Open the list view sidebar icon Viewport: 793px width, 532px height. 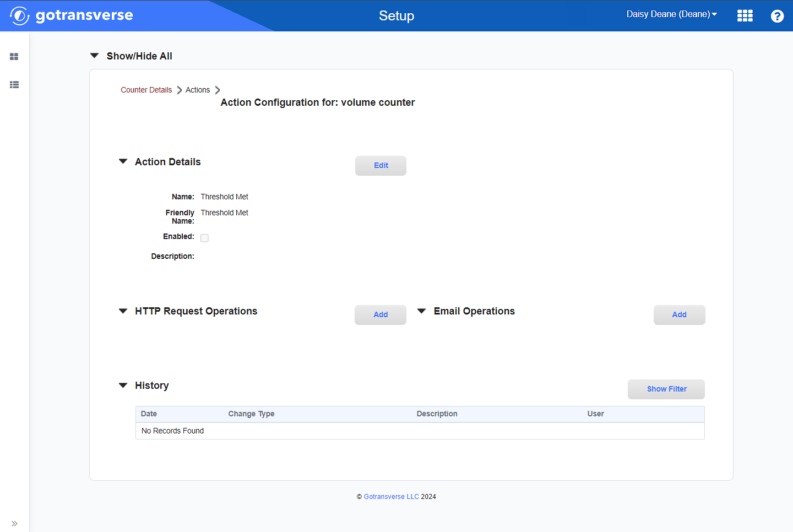(x=14, y=85)
